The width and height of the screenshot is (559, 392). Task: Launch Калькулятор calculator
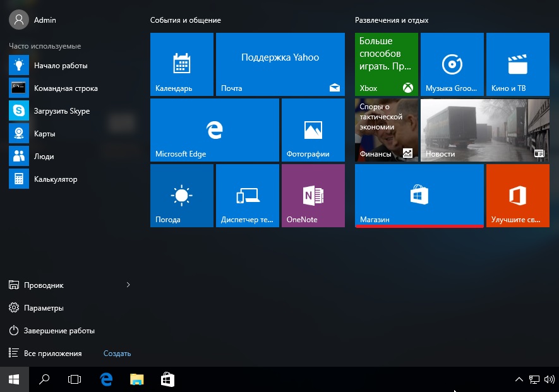click(69, 179)
